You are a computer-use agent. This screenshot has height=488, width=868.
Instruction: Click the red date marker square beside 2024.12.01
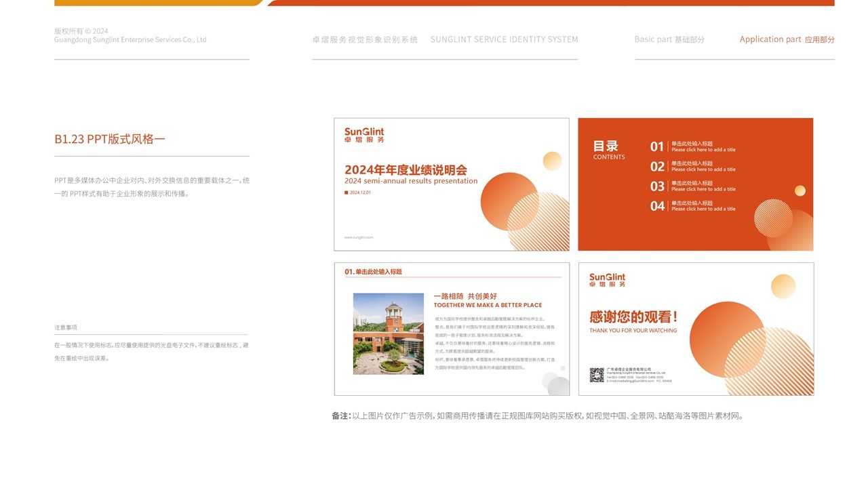(346, 193)
